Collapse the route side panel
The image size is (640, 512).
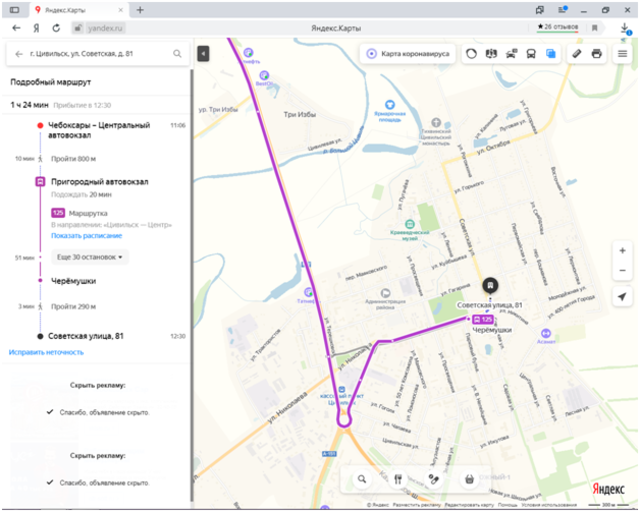tap(203, 53)
